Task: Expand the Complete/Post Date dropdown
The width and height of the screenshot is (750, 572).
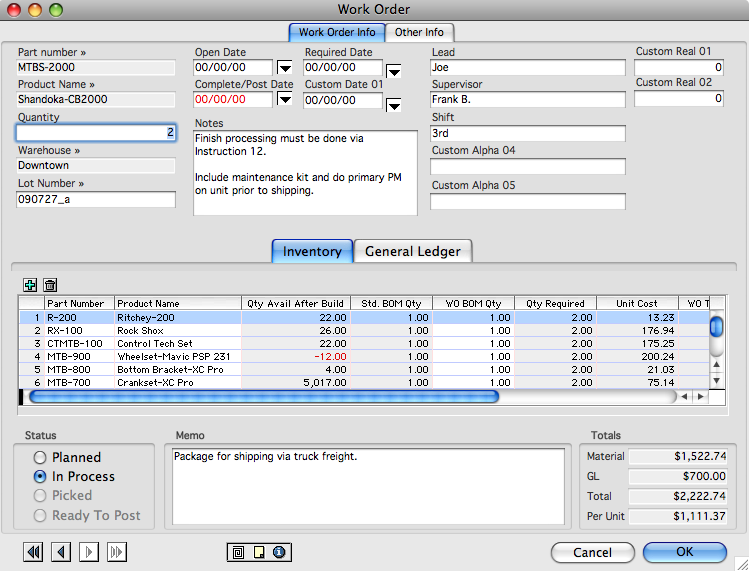Action: tap(284, 100)
